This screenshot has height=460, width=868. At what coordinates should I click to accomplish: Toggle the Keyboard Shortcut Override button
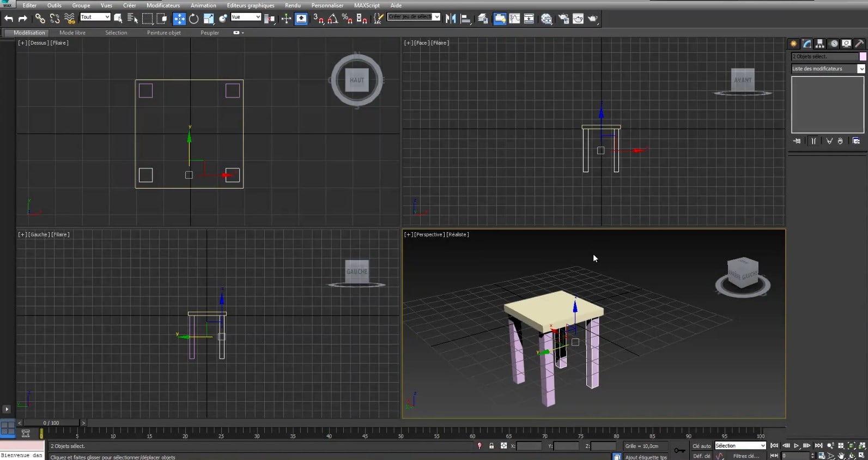(301, 19)
